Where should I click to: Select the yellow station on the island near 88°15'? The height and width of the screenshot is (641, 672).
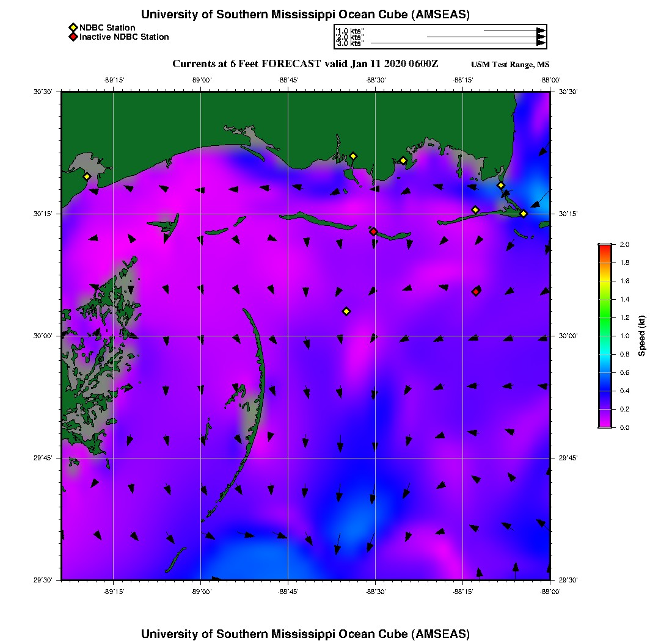[x=475, y=210]
